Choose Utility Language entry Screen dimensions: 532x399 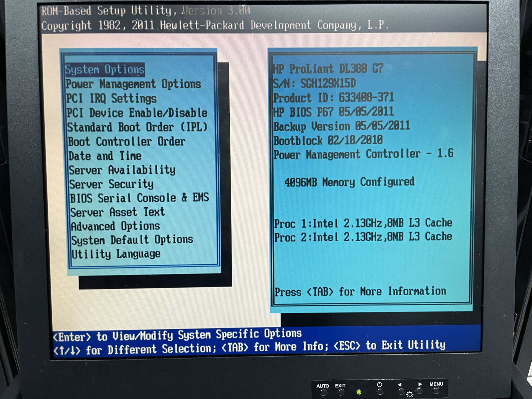point(116,254)
